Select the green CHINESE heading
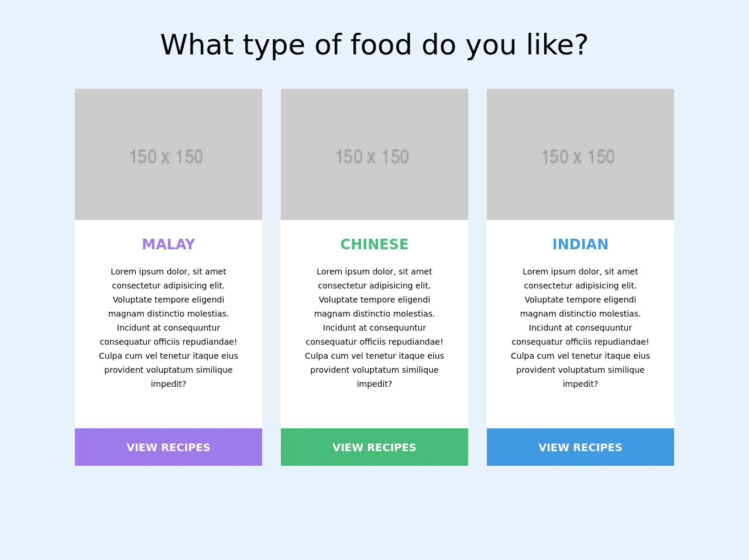 tap(374, 244)
